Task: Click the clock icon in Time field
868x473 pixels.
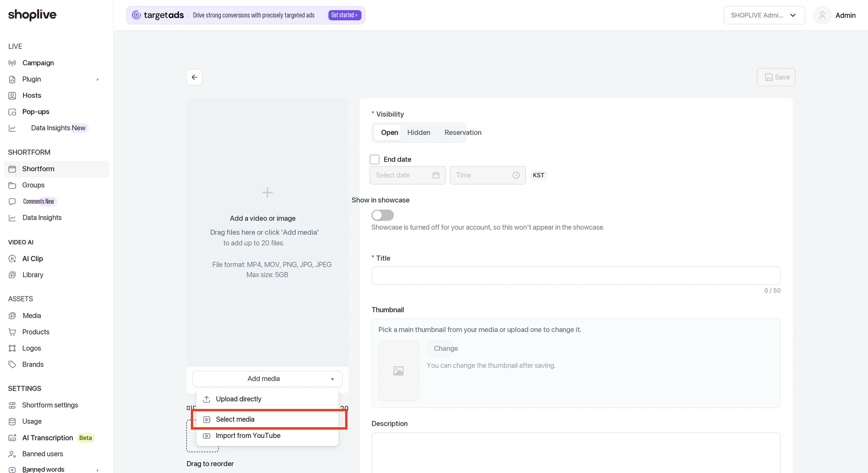Action: pos(516,175)
